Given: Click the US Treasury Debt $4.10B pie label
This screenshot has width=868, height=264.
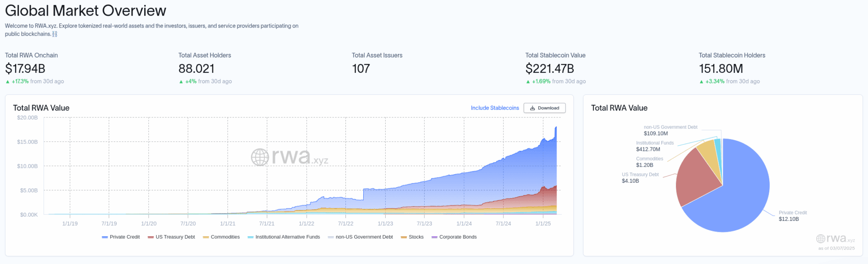Looking at the screenshot, I should point(640,178).
